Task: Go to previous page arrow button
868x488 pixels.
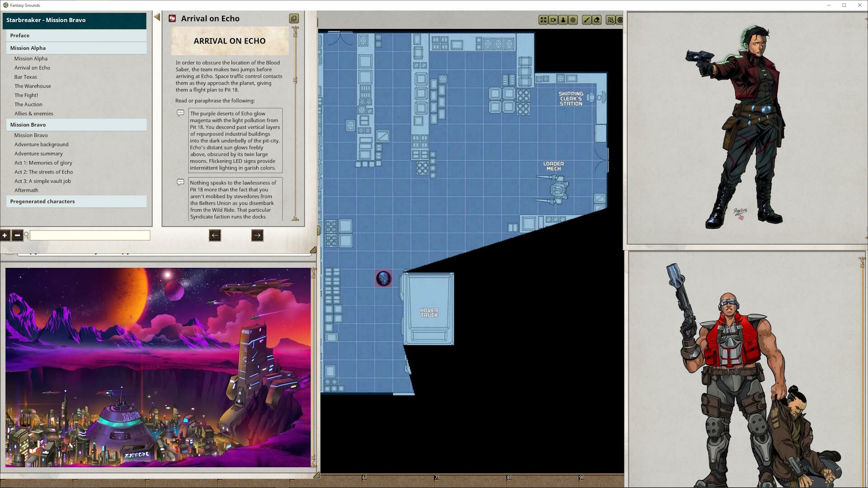Action: pos(215,235)
